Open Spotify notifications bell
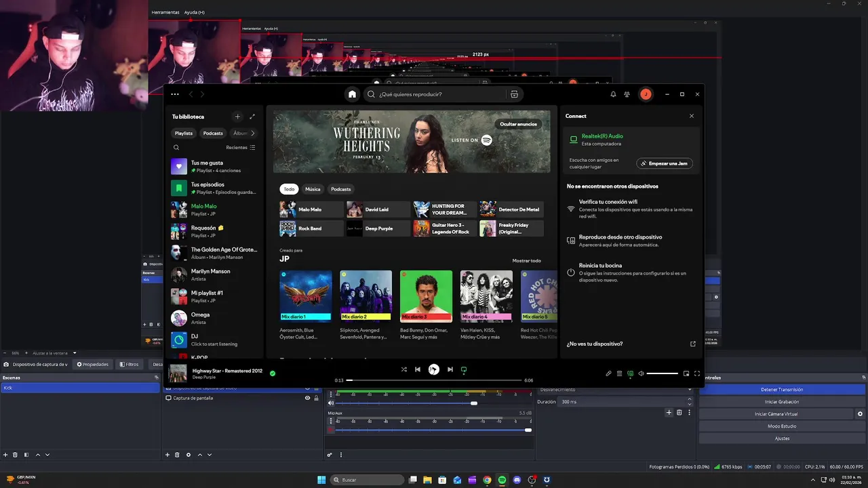Viewport: 868px width, 488px height. click(613, 94)
